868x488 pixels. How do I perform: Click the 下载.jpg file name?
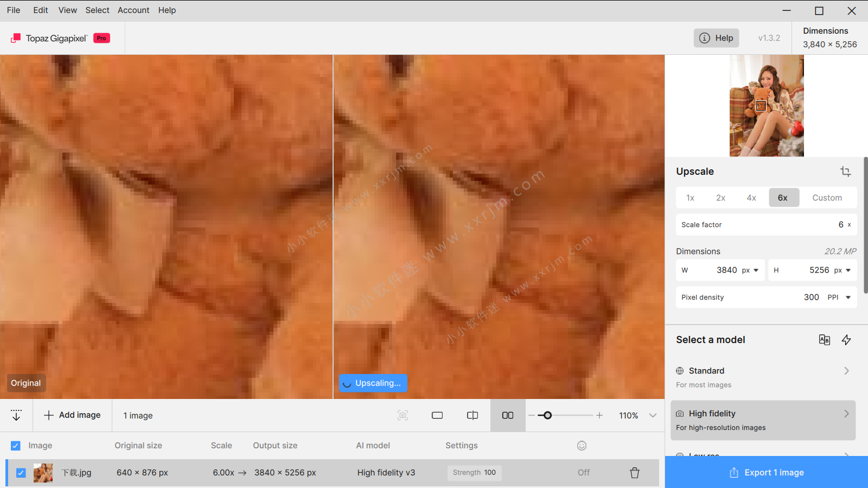[x=76, y=473]
